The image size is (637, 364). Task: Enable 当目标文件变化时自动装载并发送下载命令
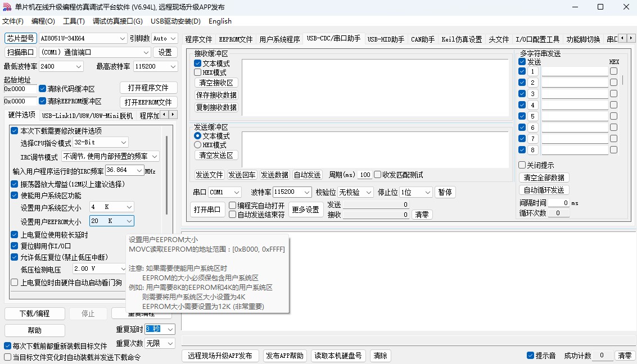click(7, 357)
